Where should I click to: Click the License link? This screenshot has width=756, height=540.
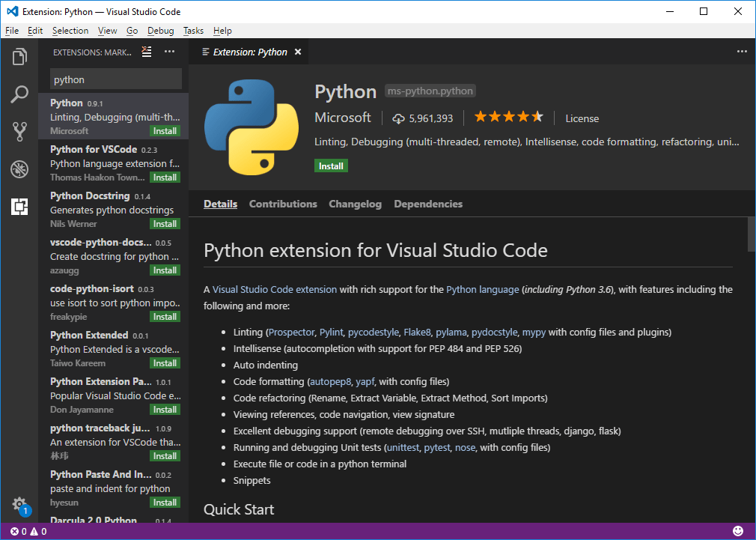click(582, 118)
